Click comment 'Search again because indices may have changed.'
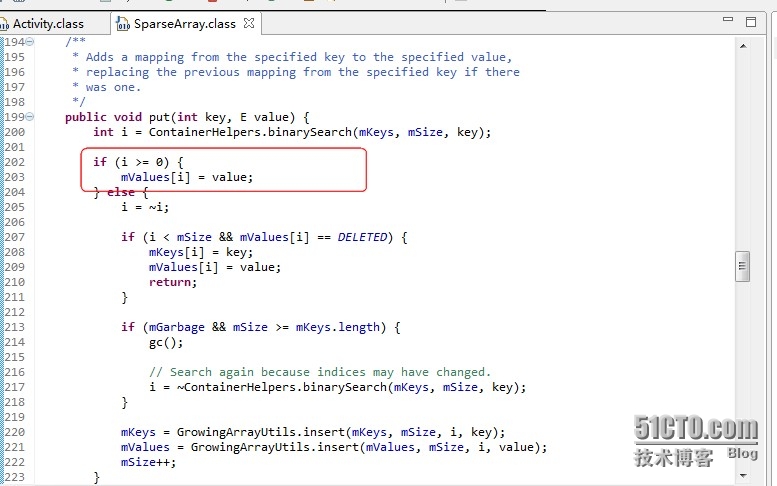Viewport: 777px width, 486px height. 320,372
